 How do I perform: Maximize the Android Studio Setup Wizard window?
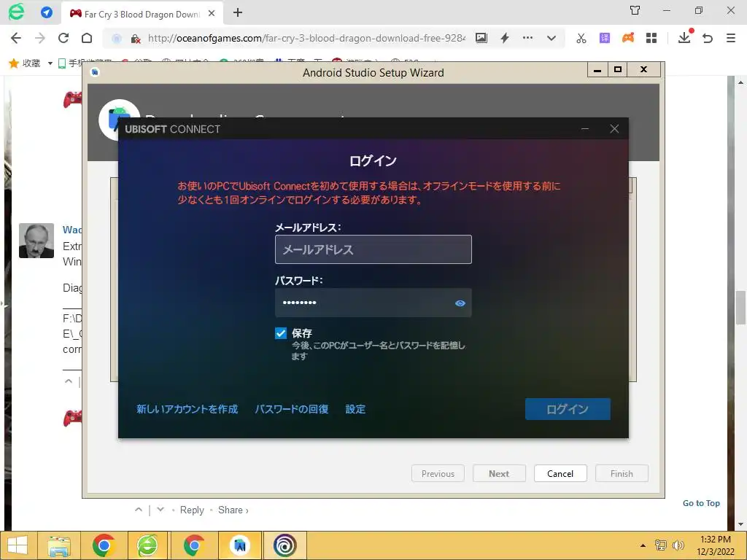tap(618, 69)
